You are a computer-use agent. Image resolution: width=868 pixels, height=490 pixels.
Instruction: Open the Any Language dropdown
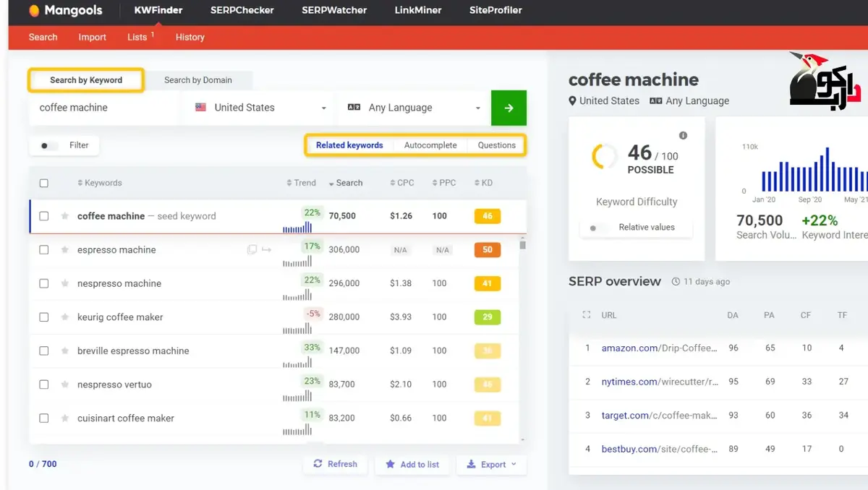[414, 108]
